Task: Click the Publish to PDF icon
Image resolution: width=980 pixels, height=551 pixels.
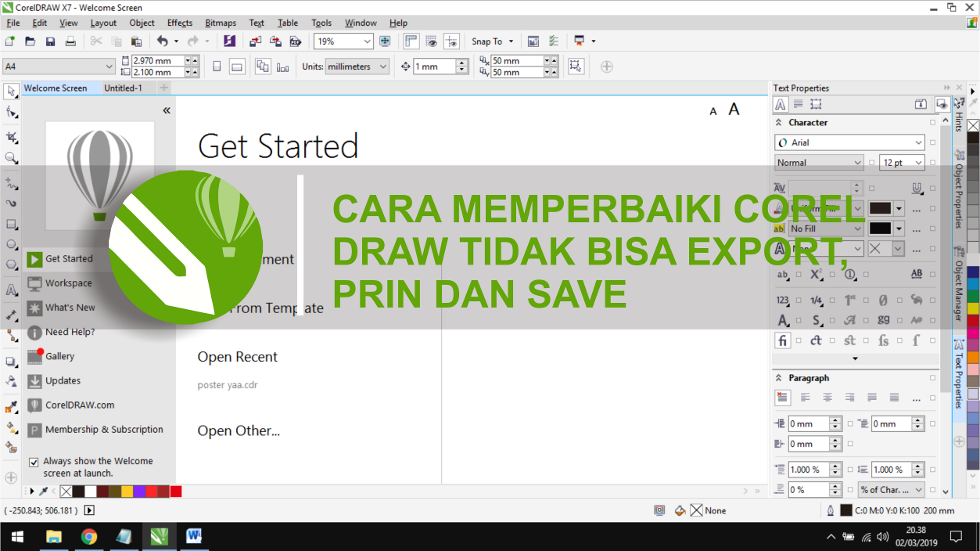Action: point(296,41)
